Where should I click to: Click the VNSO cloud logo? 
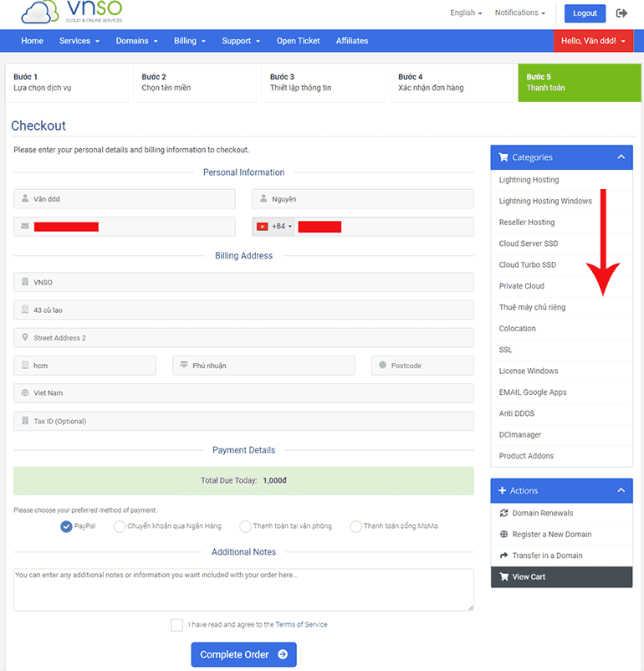click(x=72, y=12)
